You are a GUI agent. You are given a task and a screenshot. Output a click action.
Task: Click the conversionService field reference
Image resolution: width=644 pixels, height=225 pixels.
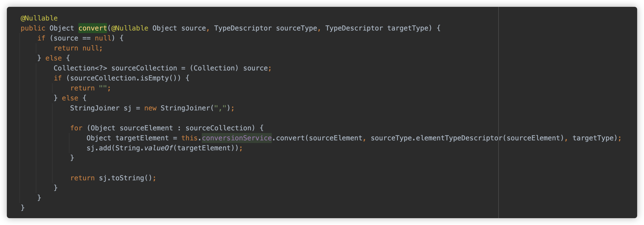point(237,138)
